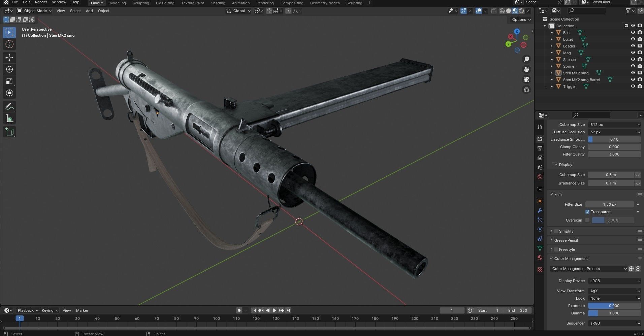644x336 pixels.
Task: Hide the Silencer object in viewport
Action: (x=633, y=60)
